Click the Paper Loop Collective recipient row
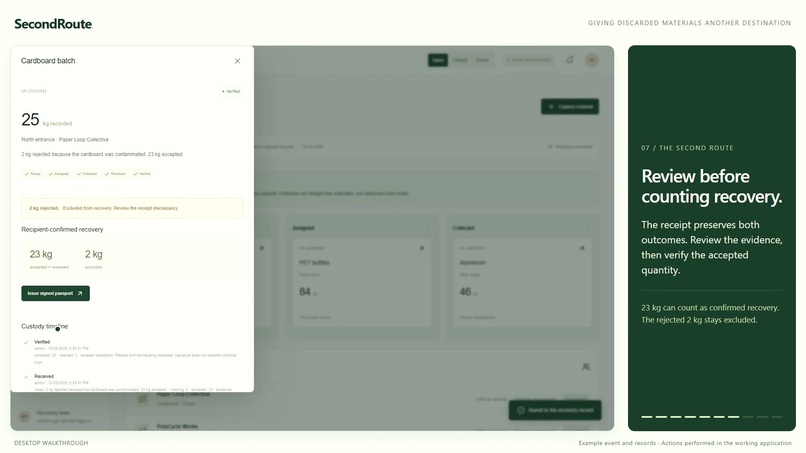806x453 pixels. pos(362,398)
